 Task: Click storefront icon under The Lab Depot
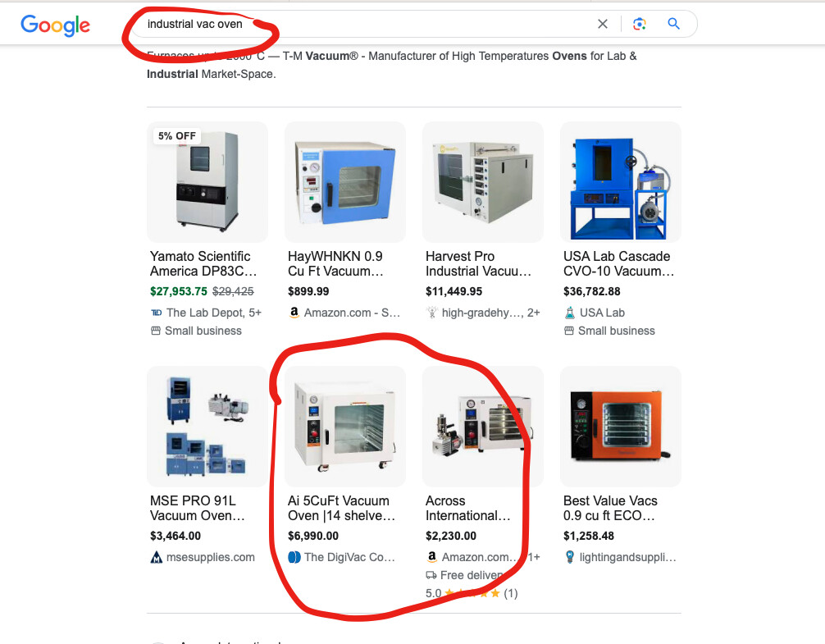[x=156, y=331]
